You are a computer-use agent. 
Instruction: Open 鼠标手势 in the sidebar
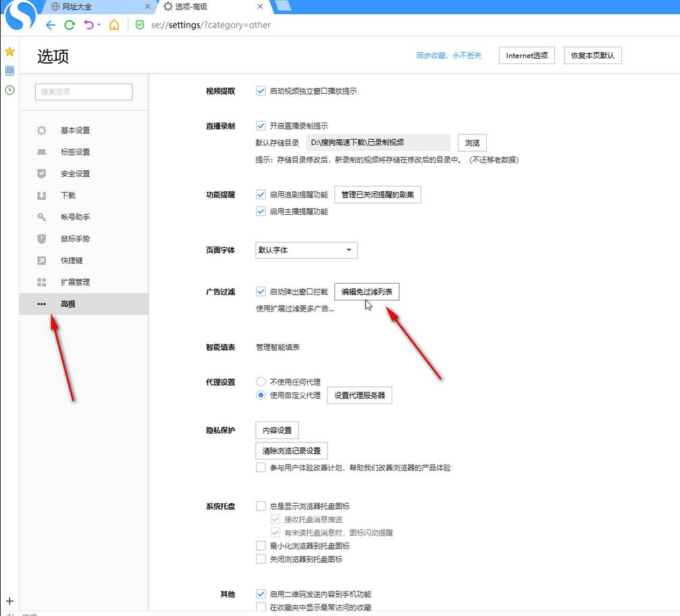tap(84, 238)
